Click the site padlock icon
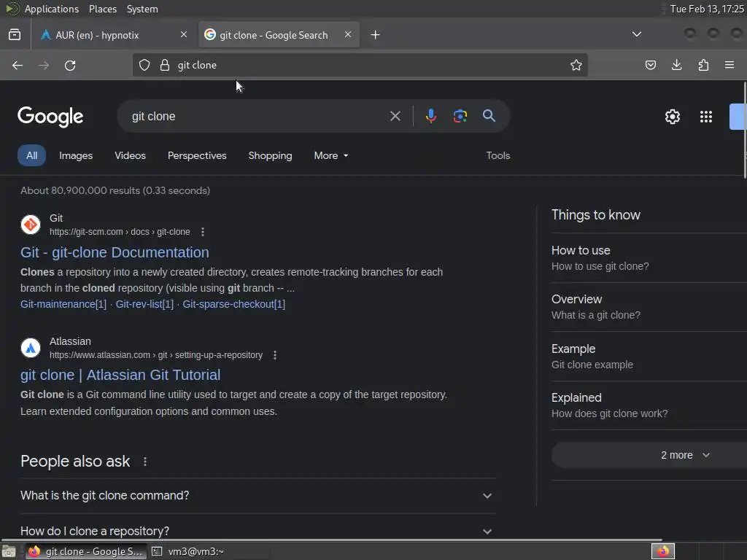 pos(165,65)
